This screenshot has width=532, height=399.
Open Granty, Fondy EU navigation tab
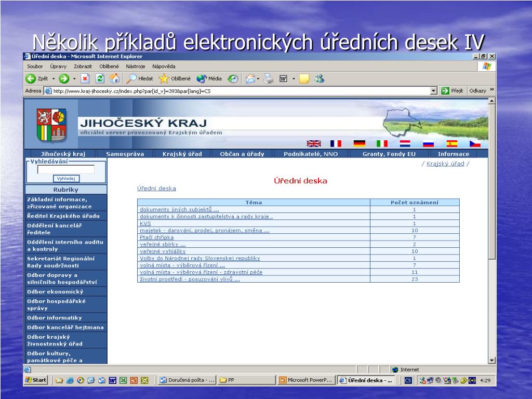[x=389, y=154]
